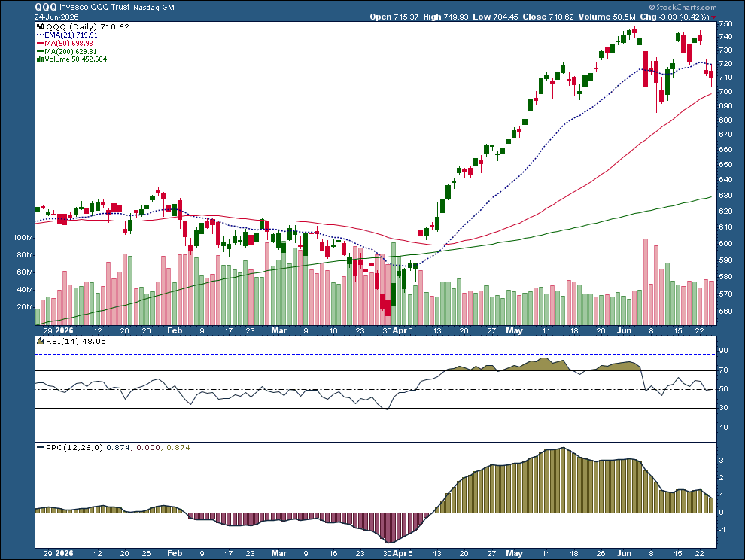Click the 750 price axis label
The image size is (745, 560).
(725, 24)
